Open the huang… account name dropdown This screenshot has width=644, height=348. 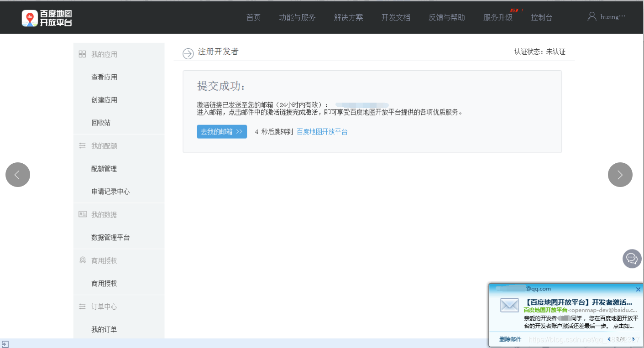coord(613,17)
